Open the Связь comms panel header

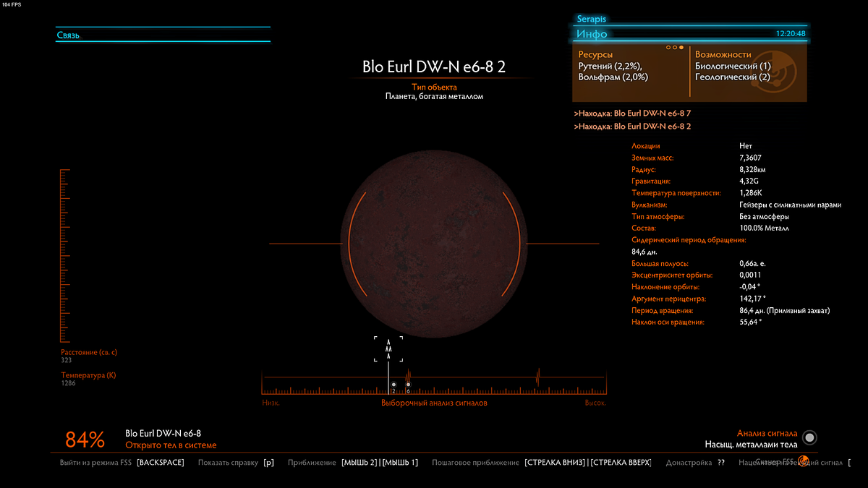(163, 35)
